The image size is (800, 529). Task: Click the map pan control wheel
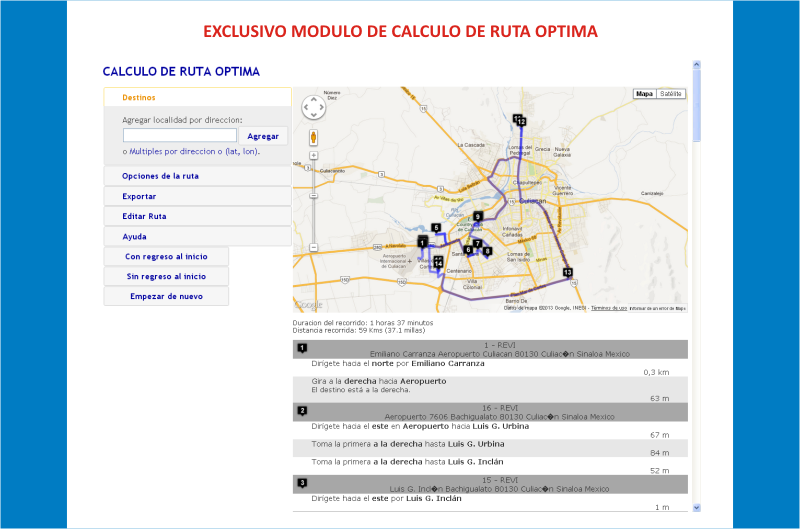314,106
